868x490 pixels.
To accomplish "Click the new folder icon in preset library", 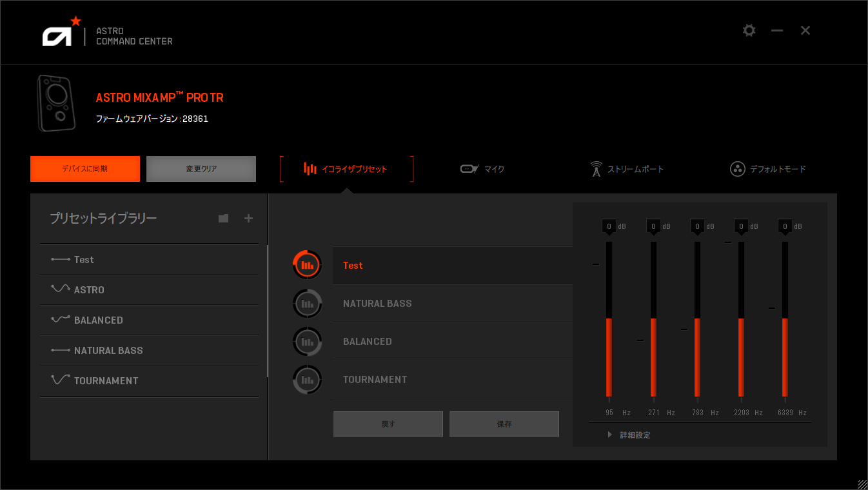I will pos(223,219).
